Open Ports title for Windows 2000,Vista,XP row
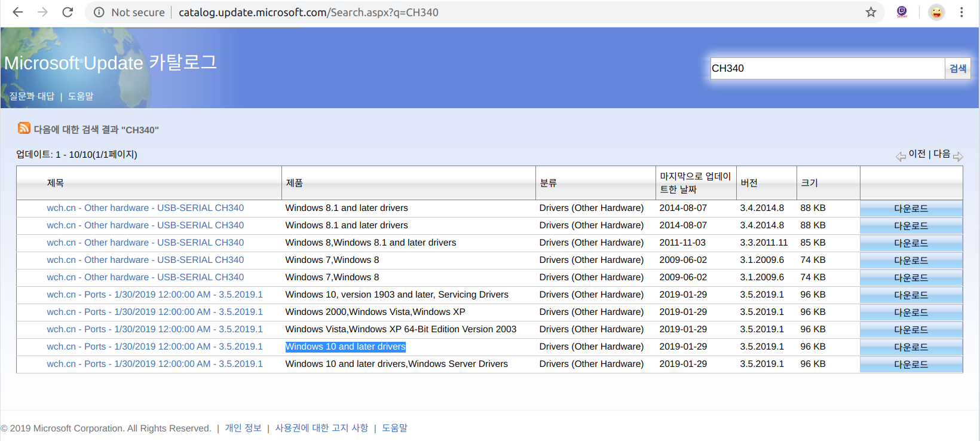 pos(155,312)
